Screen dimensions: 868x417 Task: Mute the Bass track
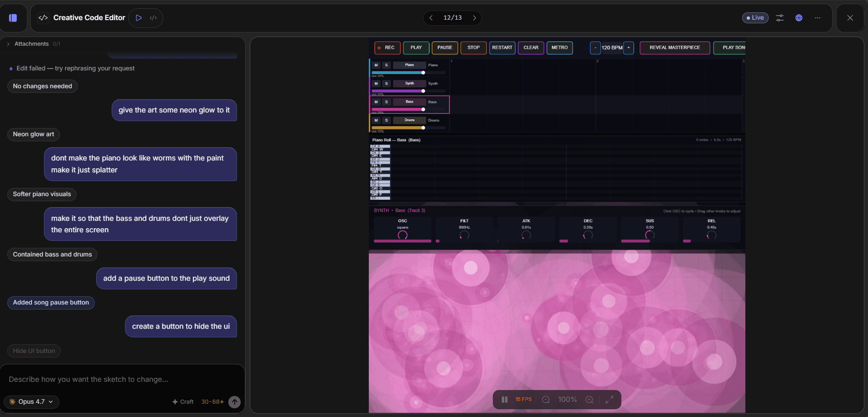(376, 102)
